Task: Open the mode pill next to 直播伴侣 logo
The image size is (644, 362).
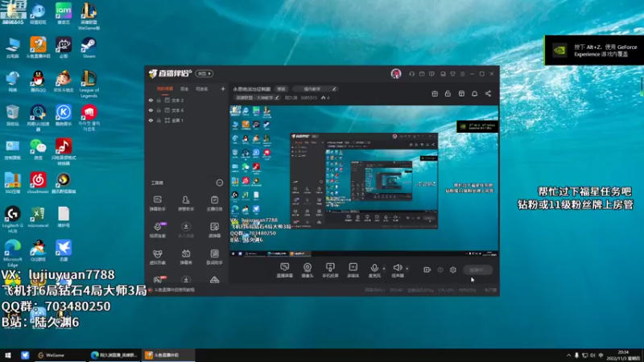Action: (204, 73)
